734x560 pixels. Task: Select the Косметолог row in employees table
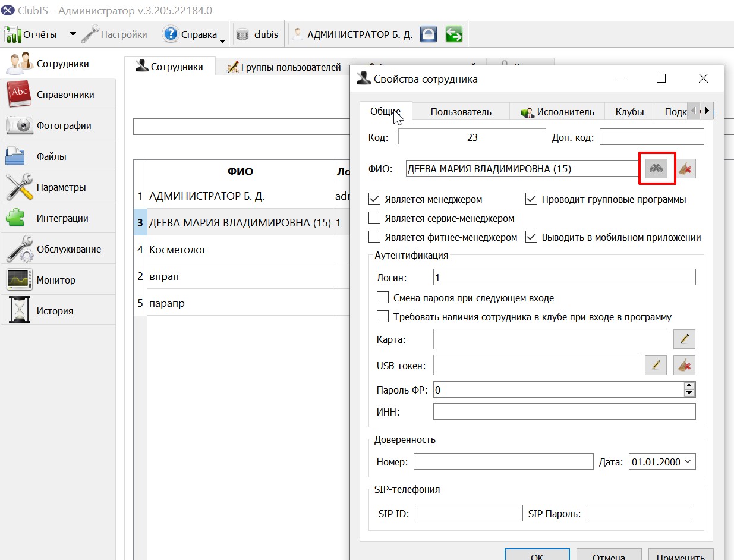click(x=241, y=249)
